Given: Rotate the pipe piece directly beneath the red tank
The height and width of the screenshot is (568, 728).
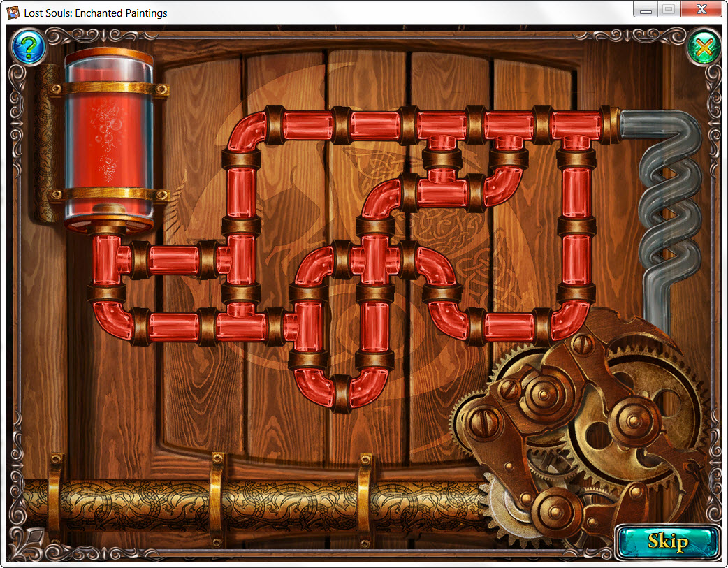Looking at the screenshot, I should click(x=108, y=259).
